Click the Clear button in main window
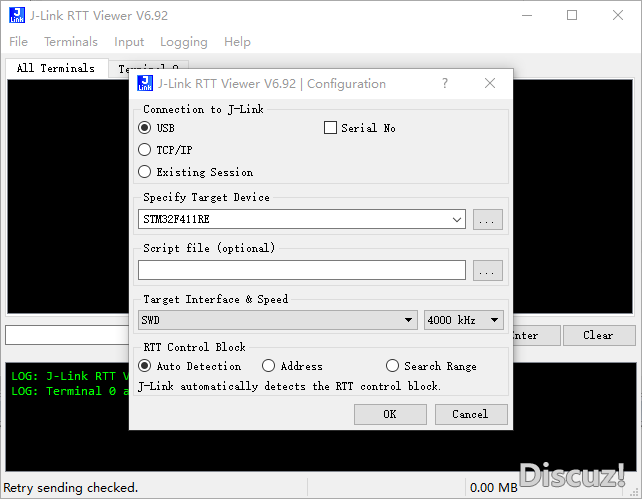 pyautogui.click(x=599, y=335)
